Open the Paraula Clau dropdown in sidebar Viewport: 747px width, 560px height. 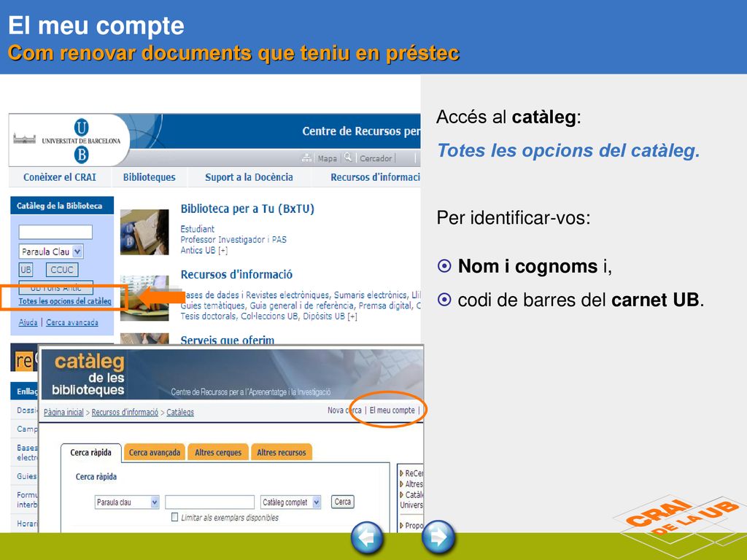click(x=51, y=252)
